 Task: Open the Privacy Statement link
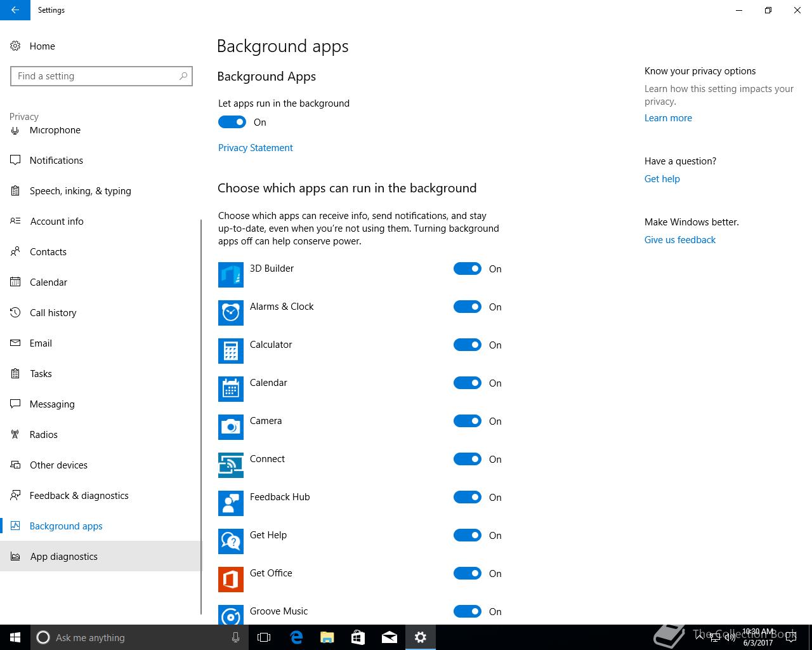256,148
